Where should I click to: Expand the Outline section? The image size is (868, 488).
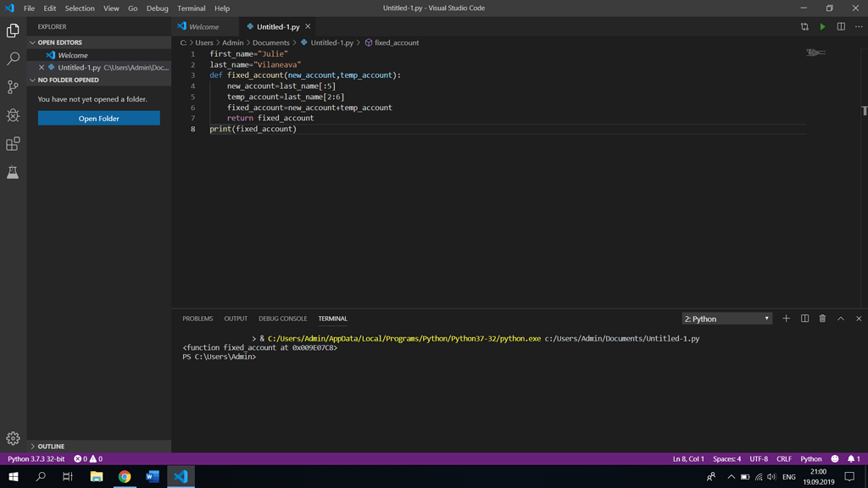[x=51, y=446]
